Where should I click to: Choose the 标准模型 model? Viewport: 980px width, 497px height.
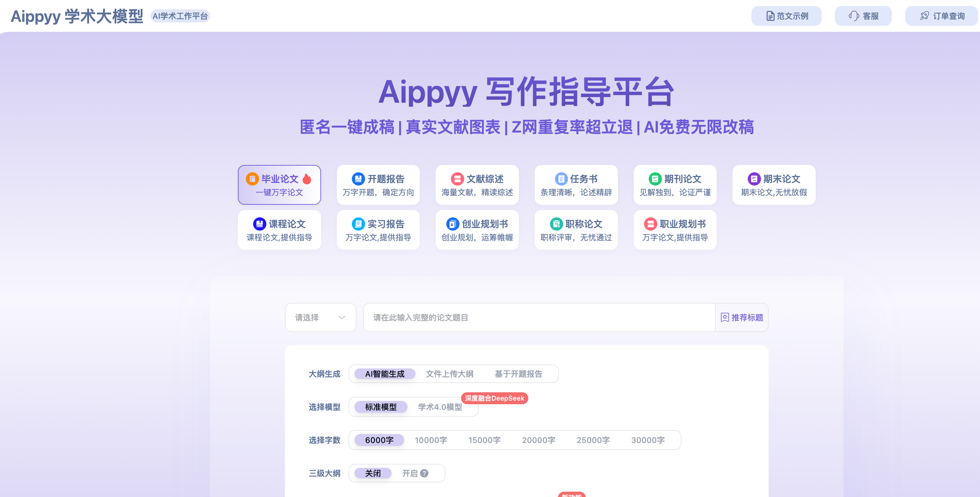pos(381,407)
